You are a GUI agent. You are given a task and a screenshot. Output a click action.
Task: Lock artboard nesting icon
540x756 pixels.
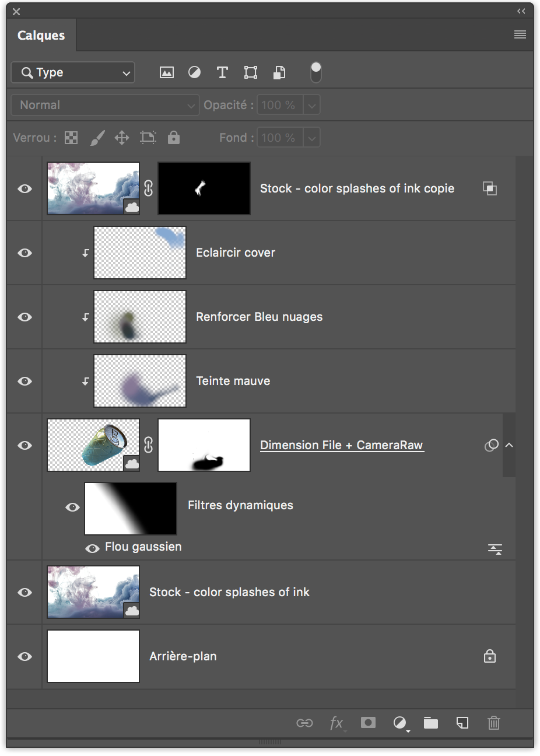[x=148, y=138]
